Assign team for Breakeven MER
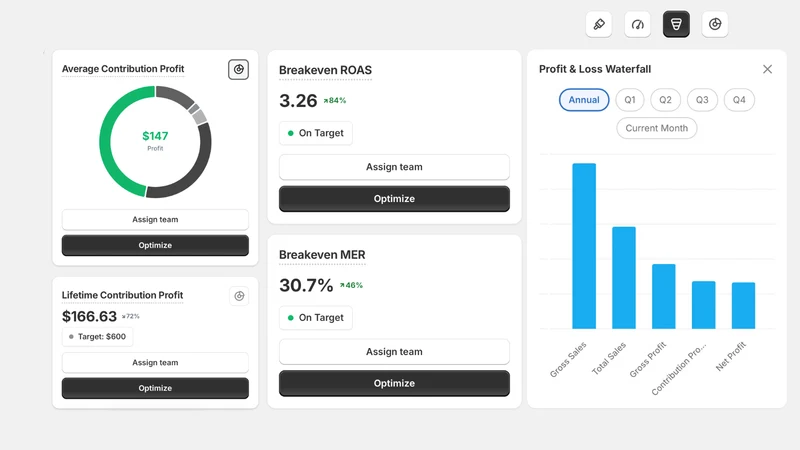The width and height of the screenshot is (800, 450). coord(394,352)
